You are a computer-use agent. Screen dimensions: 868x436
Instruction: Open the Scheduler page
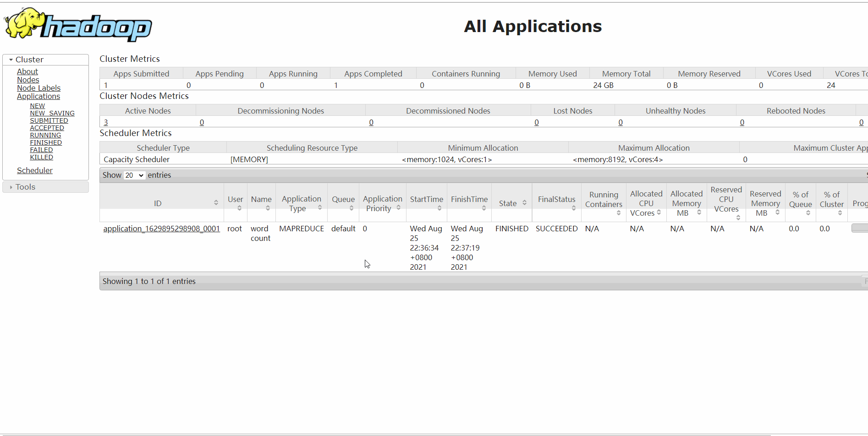click(x=35, y=170)
